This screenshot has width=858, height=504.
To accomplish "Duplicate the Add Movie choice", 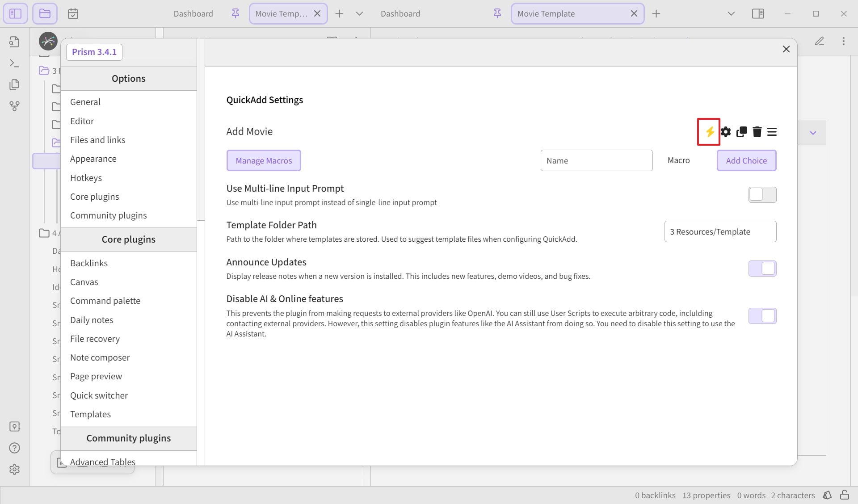I will [741, 132].
